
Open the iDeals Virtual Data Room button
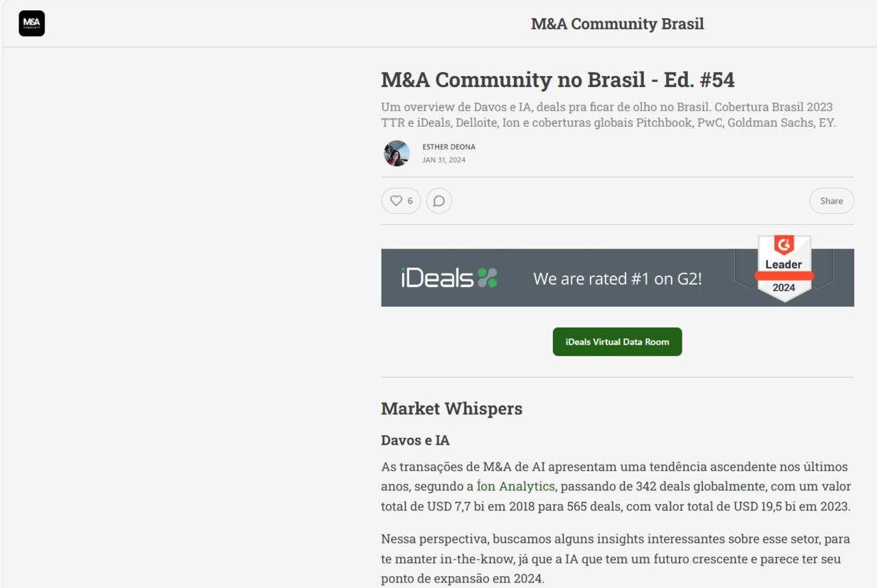pyautogui.click(x=617, y=342)
